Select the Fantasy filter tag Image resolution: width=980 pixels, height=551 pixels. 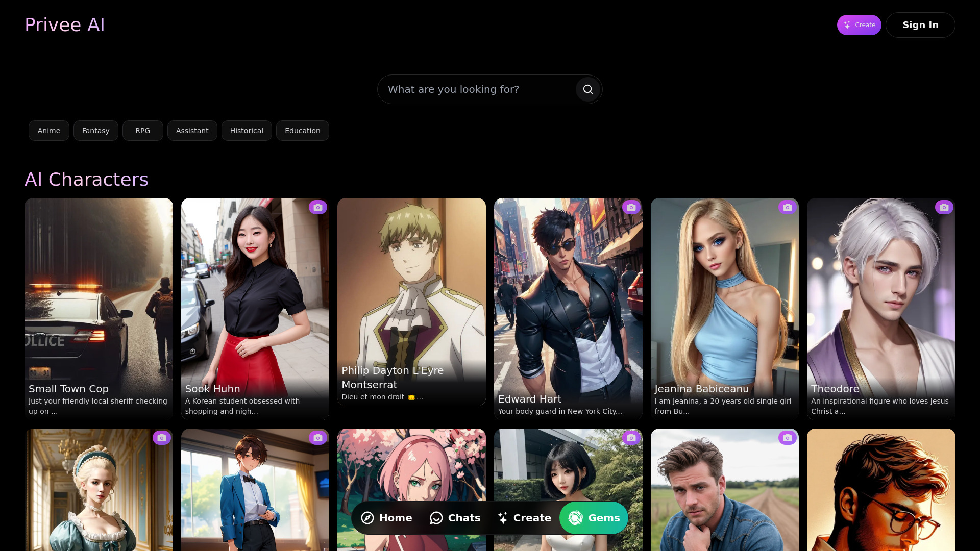[x=95, y=131]
